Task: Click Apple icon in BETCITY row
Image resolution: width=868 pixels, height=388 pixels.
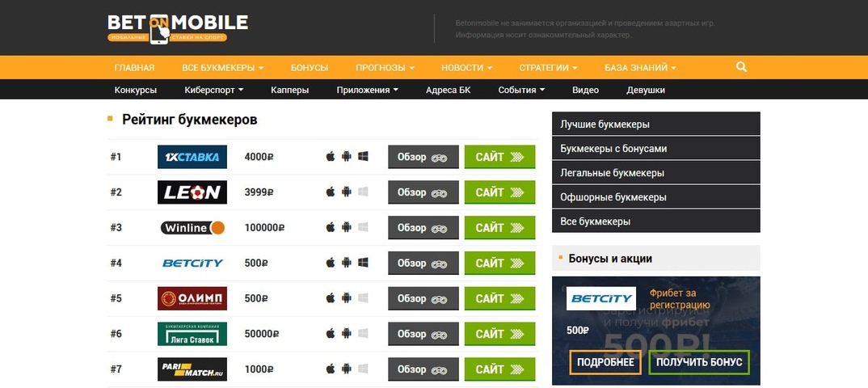Action: [x=331, y=263]
